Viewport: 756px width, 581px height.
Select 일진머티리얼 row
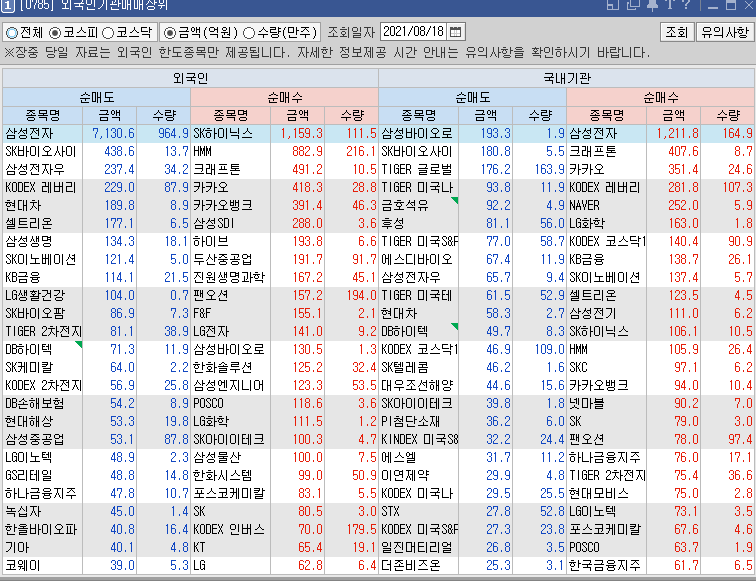pyautogui.click(x=417, y=548)
